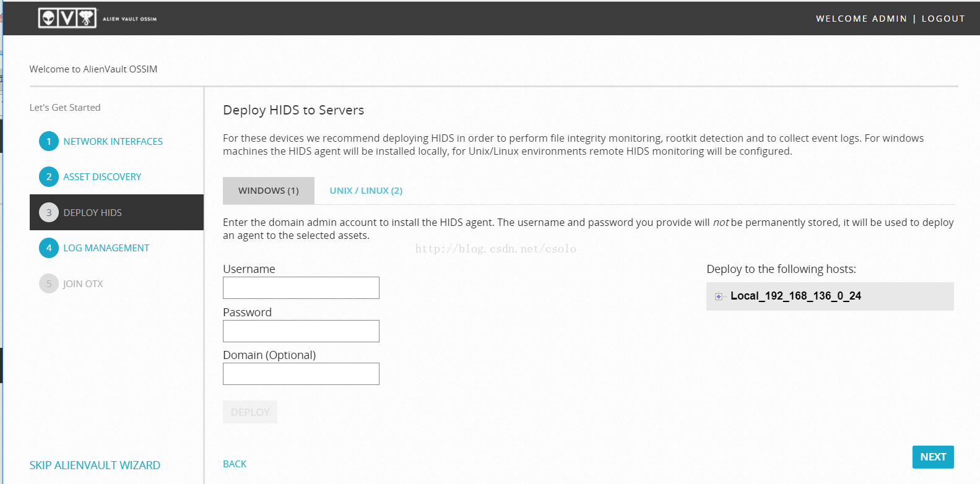Switch to the UNIX / LINUX (2) tab
This screenshot has width=980, height=484.
click(x=366, y=191)
